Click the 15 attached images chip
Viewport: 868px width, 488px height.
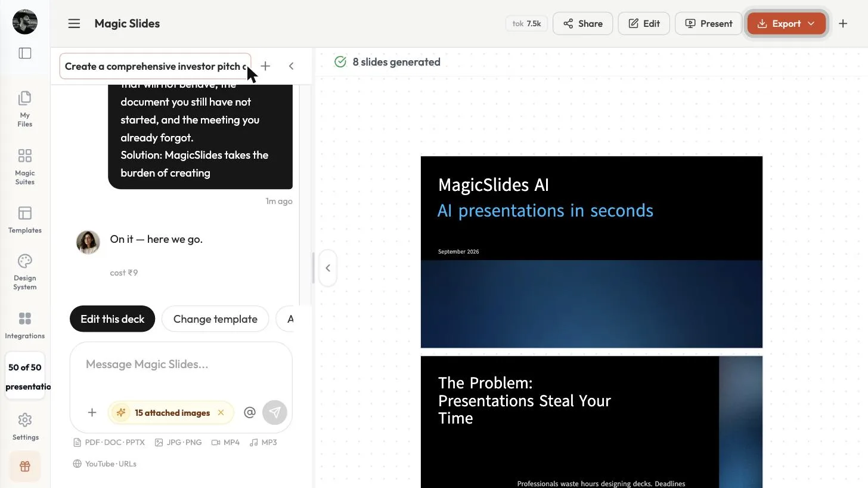(170, 412)
